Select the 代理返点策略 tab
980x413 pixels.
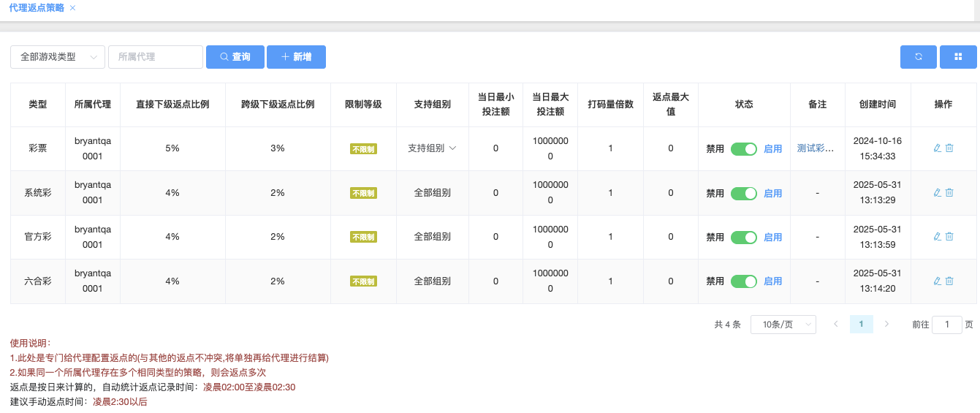coord(37,8)
